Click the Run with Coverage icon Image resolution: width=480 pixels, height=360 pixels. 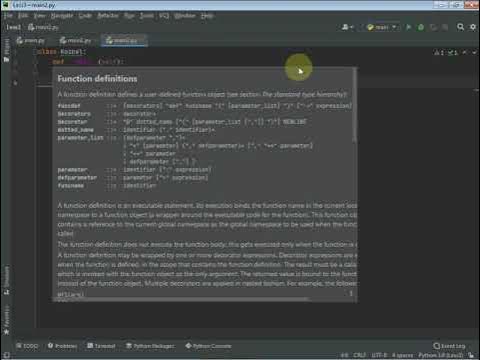tap(433, 27)
